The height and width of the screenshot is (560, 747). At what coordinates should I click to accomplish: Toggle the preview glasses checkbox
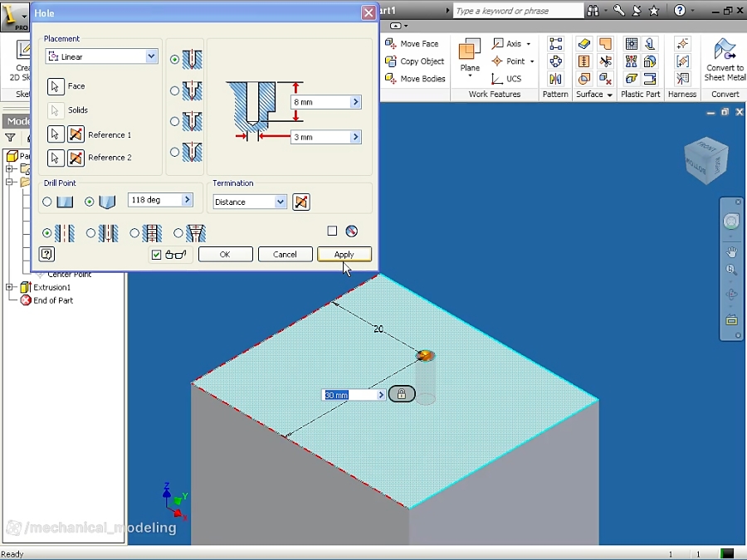point(156,255)
